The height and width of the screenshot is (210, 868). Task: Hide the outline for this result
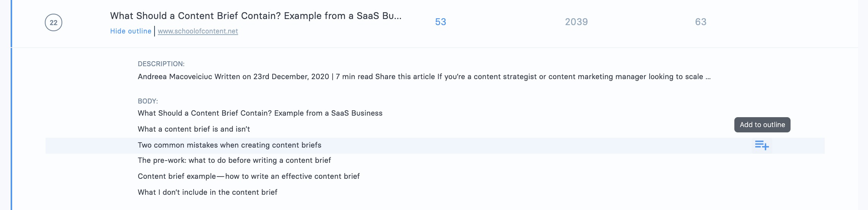click(131, 31)
